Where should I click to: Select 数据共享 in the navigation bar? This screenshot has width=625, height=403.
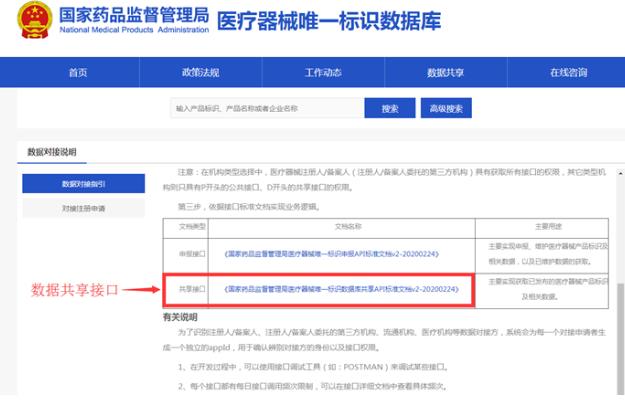click(445, 72)
